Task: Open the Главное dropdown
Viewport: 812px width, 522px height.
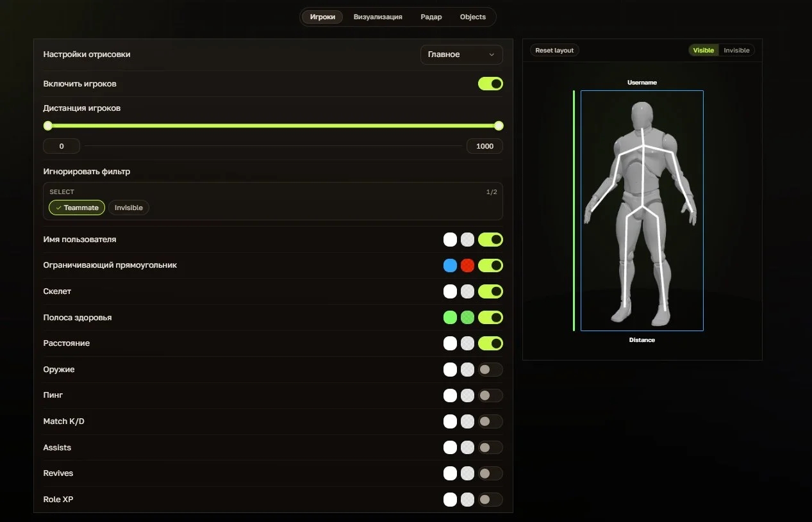Action: click(461, 54)
